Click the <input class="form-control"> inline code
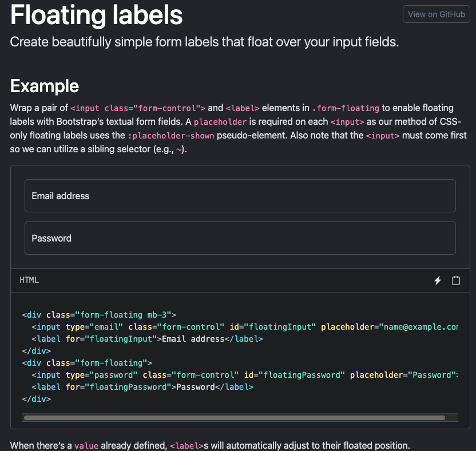Viewport: 476px width, 451px height. [138, 108]
